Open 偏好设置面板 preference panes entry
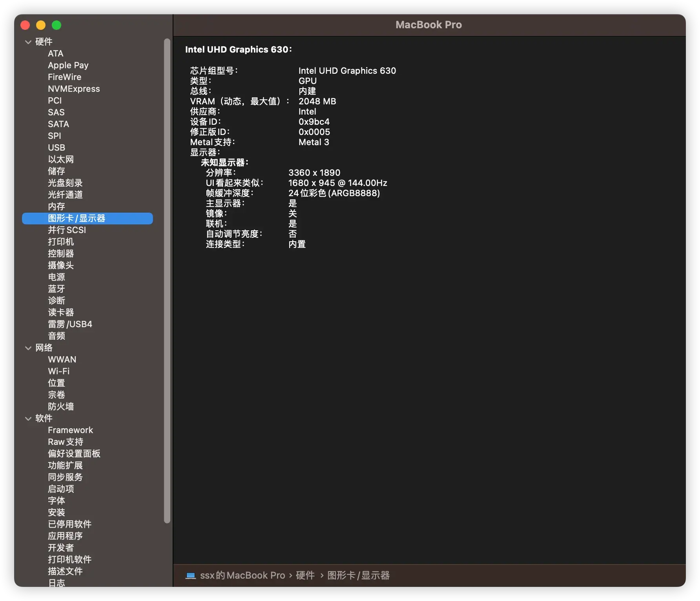Image resolution: width=700 pixels, height=601 pixels. point(74,453)
